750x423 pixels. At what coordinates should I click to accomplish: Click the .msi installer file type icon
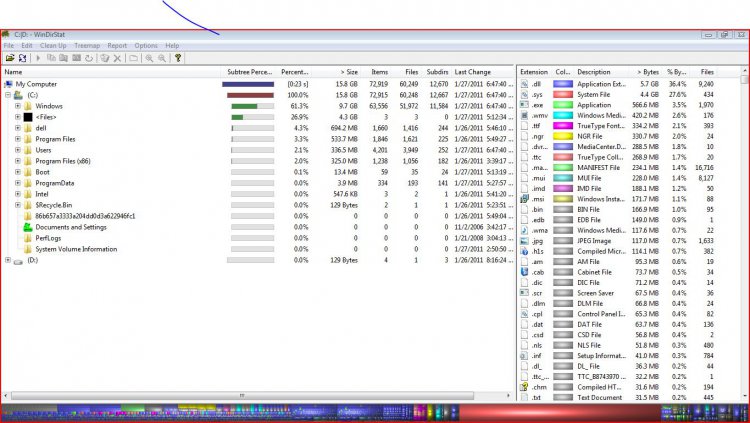[524, 199]
